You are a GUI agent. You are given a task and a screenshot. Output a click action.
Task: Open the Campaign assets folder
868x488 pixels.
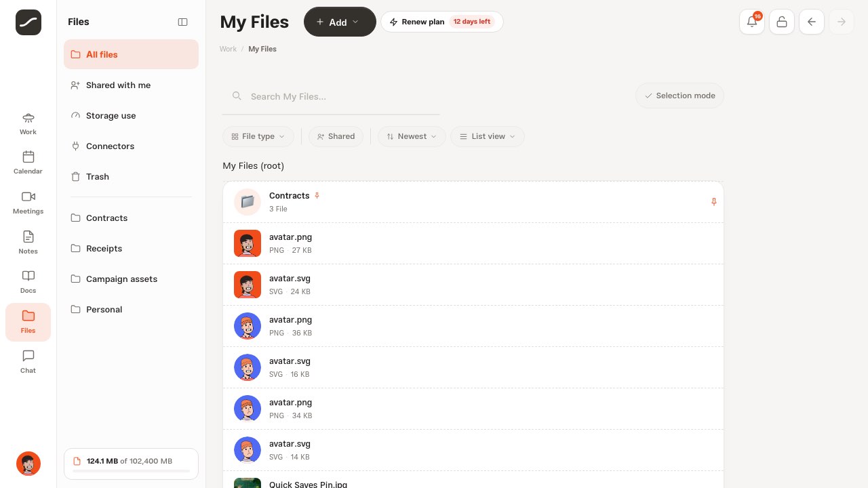[131, 279]
